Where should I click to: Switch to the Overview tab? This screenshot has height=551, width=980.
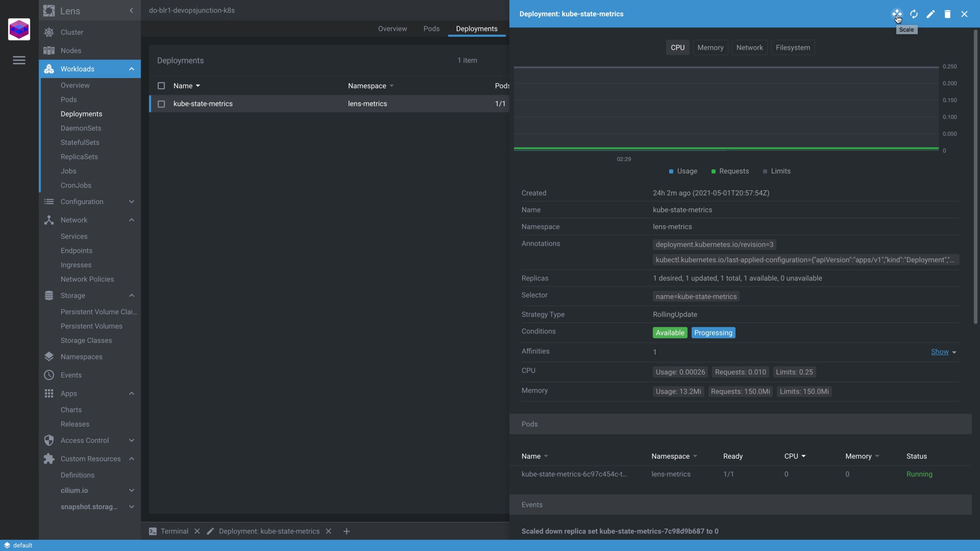[x=392, y=29]
